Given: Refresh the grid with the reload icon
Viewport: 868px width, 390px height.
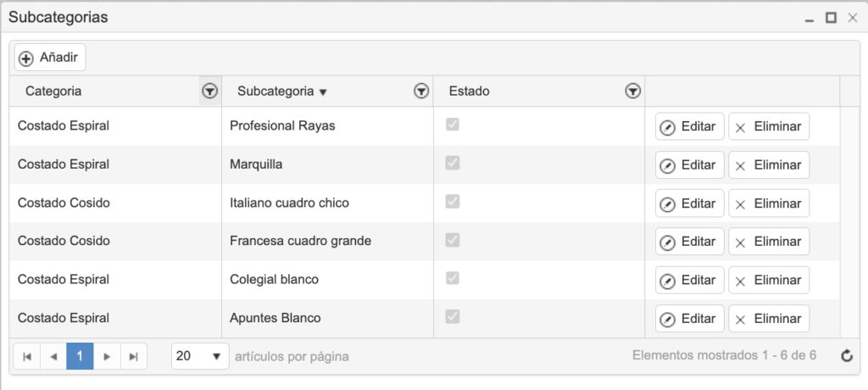Looking at the screenshot, I should (x=846, y=356).
